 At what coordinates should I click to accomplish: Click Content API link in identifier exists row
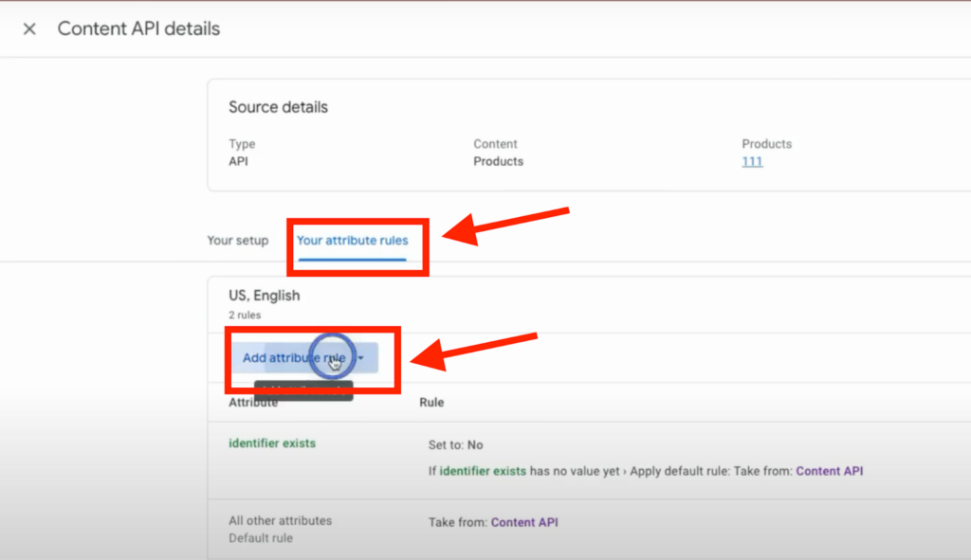(x=829, y=471)
